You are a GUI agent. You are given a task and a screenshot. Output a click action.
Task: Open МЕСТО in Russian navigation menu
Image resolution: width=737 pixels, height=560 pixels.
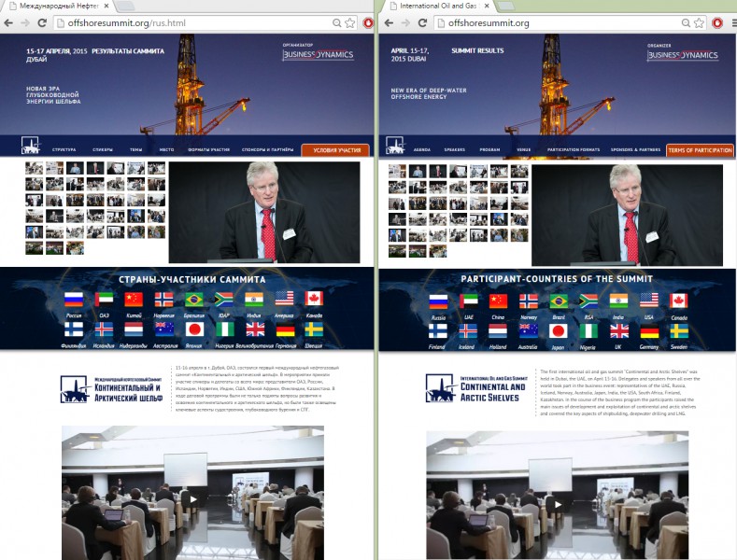click(166, 150)
